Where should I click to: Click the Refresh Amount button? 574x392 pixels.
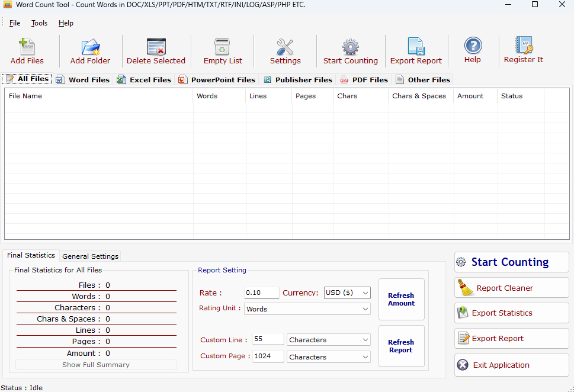(x=401, y=299)
